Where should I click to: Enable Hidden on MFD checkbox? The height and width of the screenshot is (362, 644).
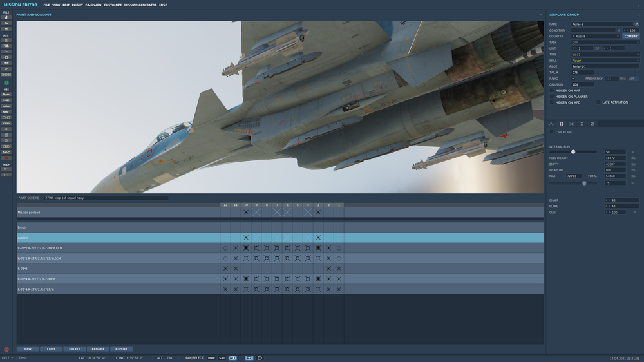coord(552,102)
